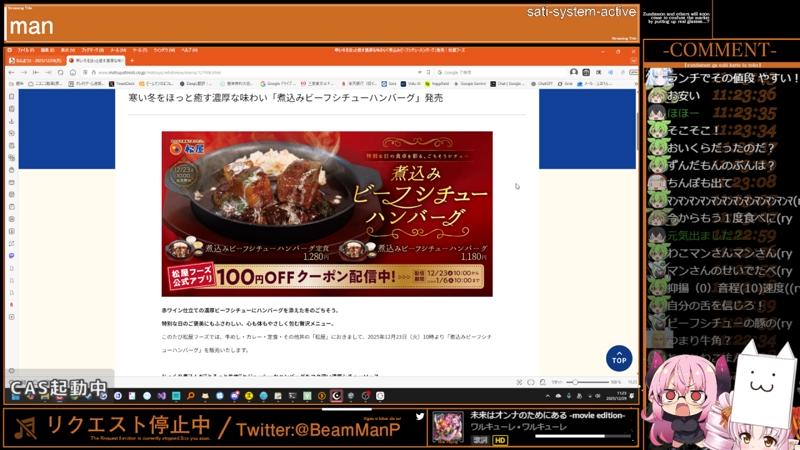Open the orange magnifier taskbar app
Viewport: 800px width, 450px height.
[x=190, y=396]
